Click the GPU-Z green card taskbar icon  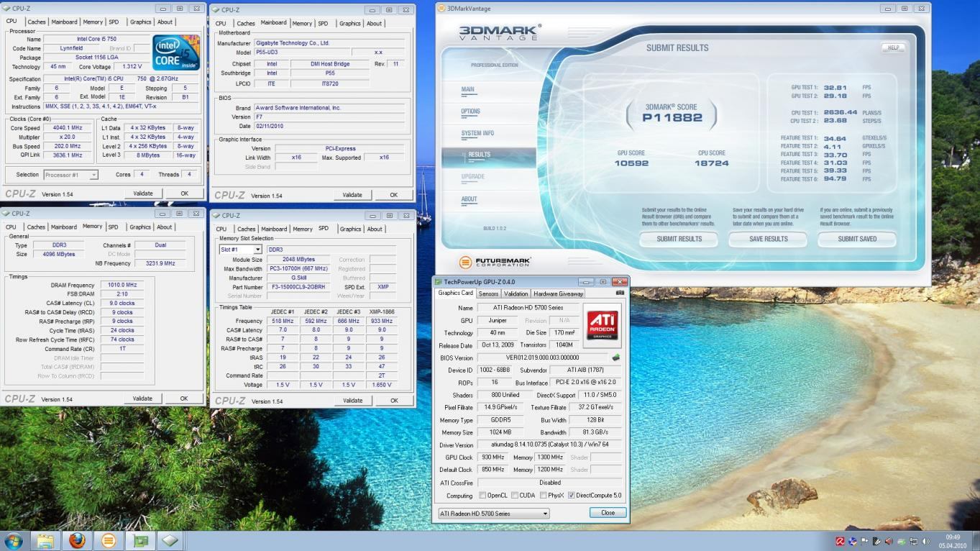139,541
